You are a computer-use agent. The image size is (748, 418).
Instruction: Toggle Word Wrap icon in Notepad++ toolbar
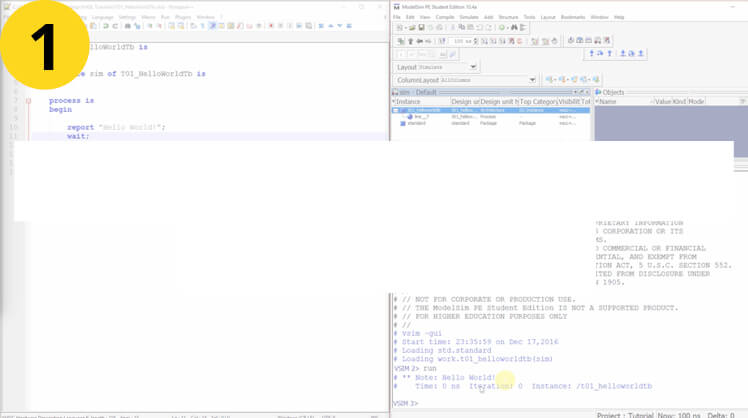pyautogui.click(x=193, y=26)
